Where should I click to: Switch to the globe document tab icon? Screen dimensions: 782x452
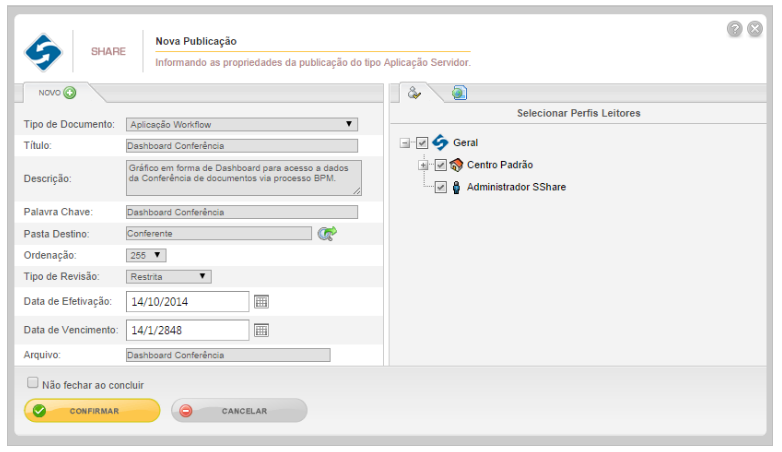click(x=459, y=93)
